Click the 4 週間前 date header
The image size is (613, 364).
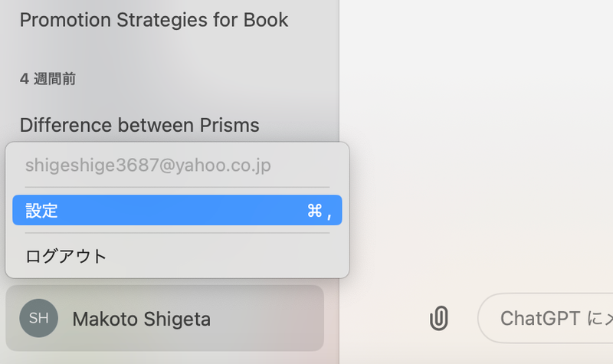48,79
